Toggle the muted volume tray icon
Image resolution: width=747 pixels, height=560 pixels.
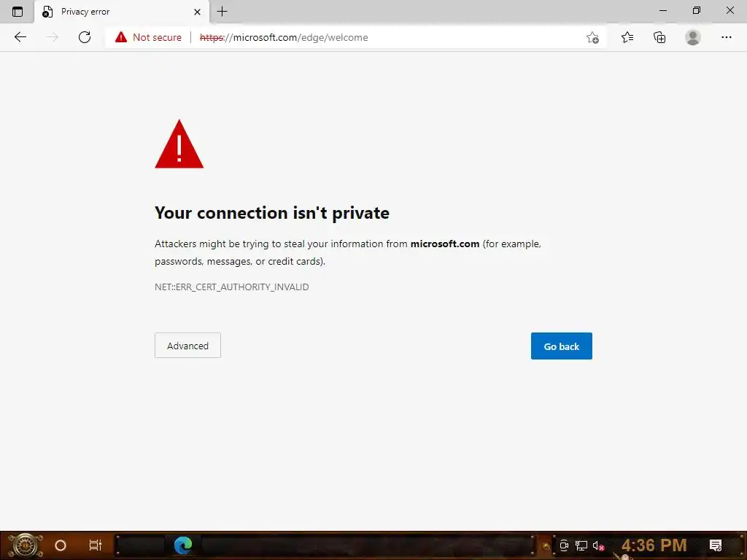coord(598,545)
